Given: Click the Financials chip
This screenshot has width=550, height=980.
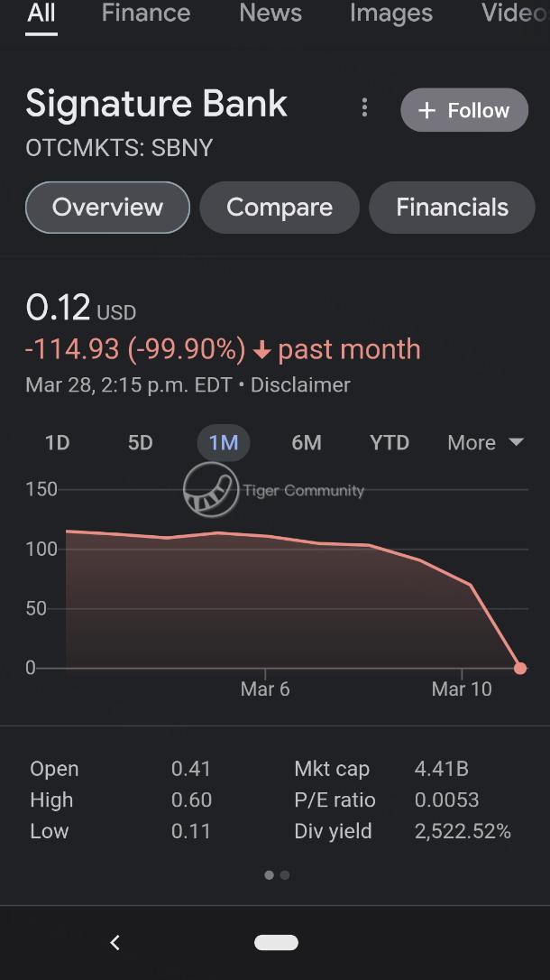Looking at the screenshot, I should [x=452, y=208].
